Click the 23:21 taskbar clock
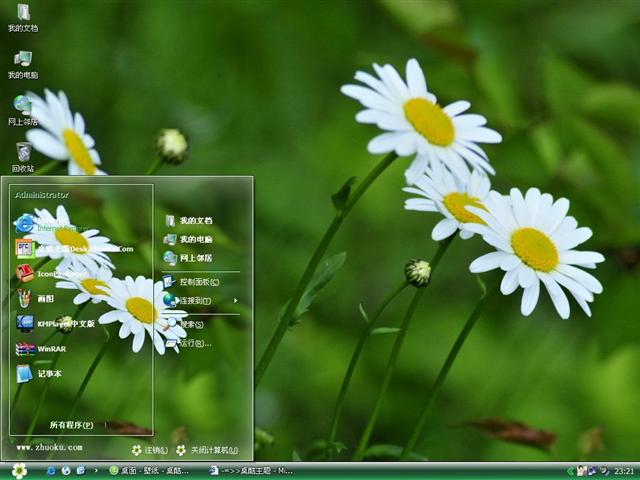The image size is (640, 480). click(x=624, y=471)
